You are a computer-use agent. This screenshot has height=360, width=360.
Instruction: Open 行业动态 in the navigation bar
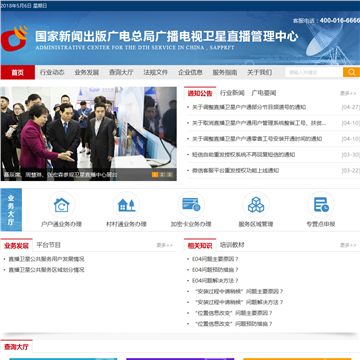pyautogui.click(x=52, y=72)
